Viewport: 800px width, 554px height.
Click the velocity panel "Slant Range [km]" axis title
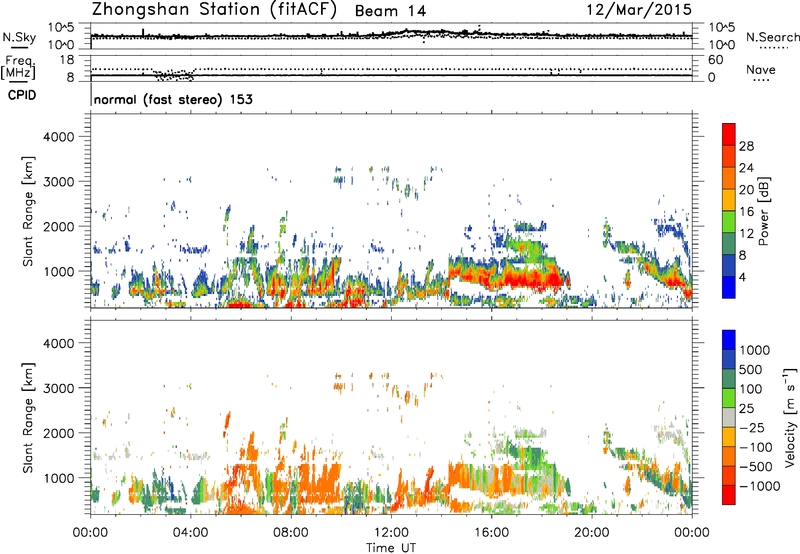point(28,418)
